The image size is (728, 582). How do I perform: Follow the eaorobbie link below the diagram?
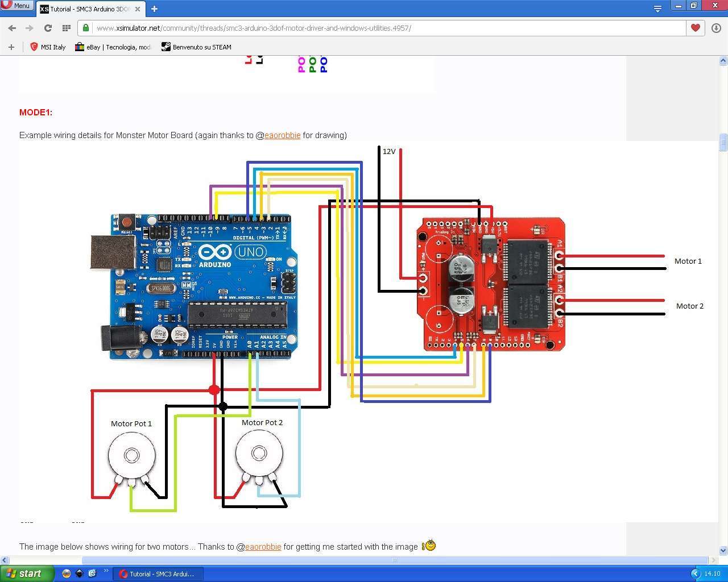[x=263, y=547]
